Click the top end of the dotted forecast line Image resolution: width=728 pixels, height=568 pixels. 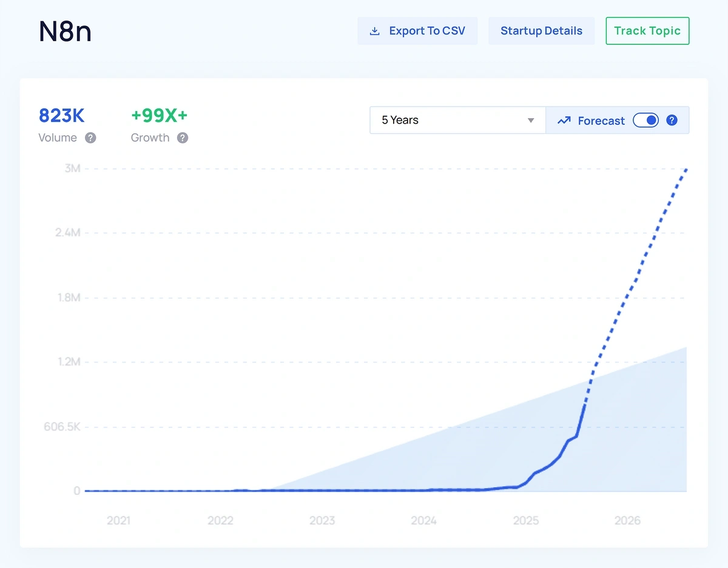click(x=686, y=170)
